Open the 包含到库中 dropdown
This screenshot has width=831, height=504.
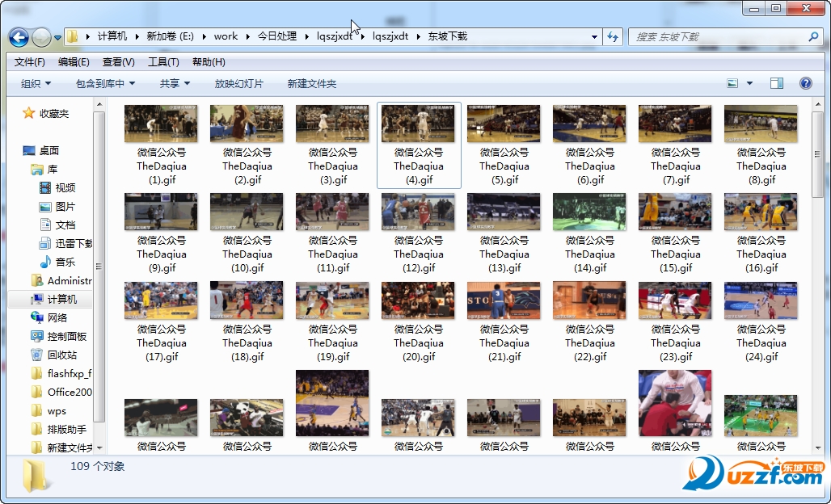105,84
